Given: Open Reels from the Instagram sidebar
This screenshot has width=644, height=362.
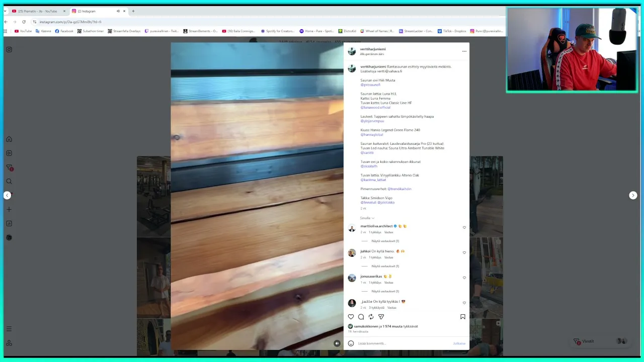Looking at the screenshot, I should point(9,153).
